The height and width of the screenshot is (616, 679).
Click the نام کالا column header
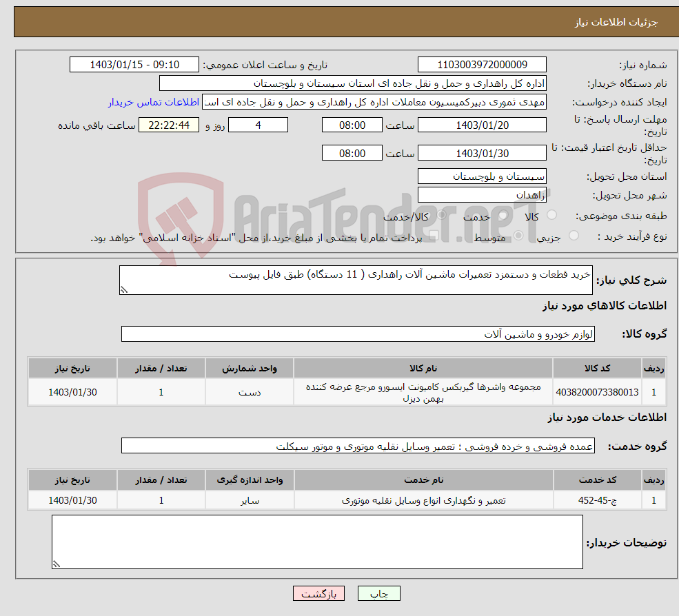coord(423,369)
